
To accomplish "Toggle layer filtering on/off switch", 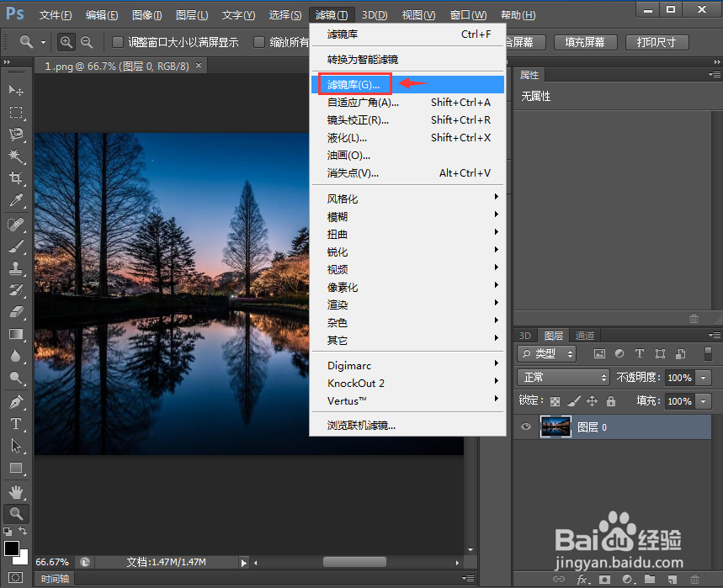I will (x=708, y=353).
